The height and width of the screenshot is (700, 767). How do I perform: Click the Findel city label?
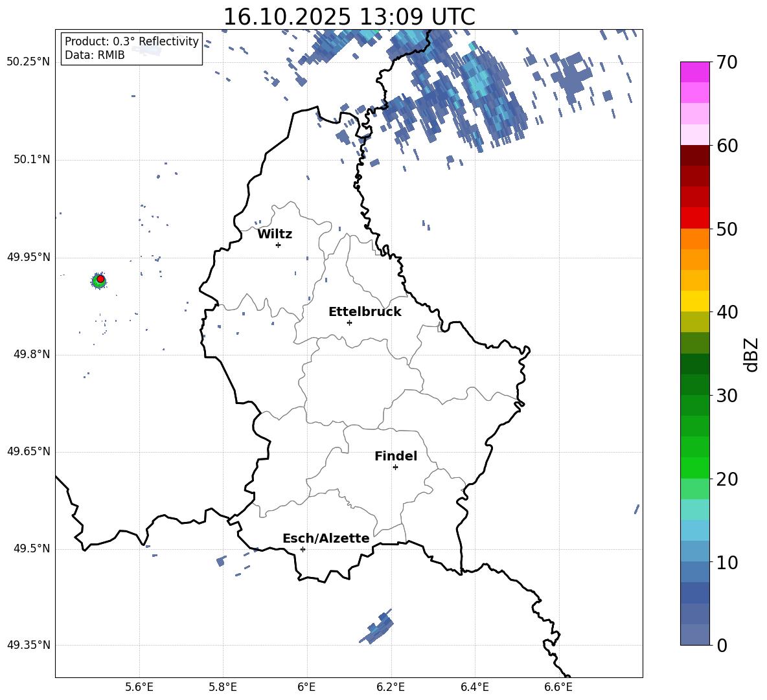pos(396,456)
